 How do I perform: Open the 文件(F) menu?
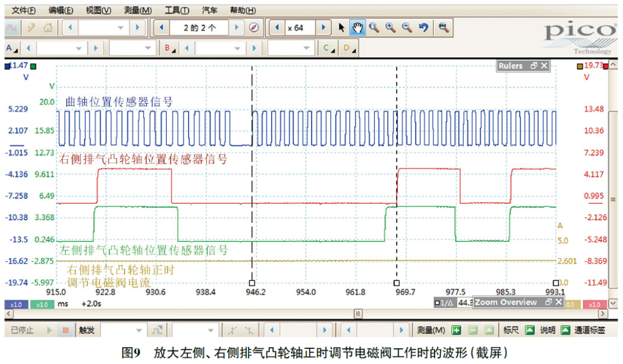(x=24, y=10)
